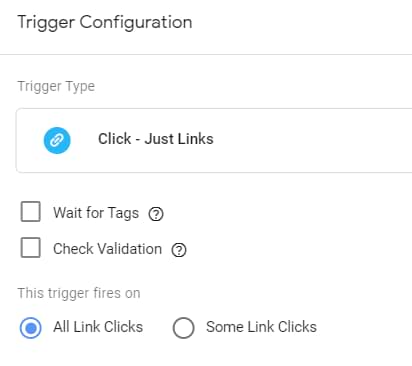The image size is (412, 366).
Task: Open help tooltip beside Wait for Tags
Action: tap(156, 214)
